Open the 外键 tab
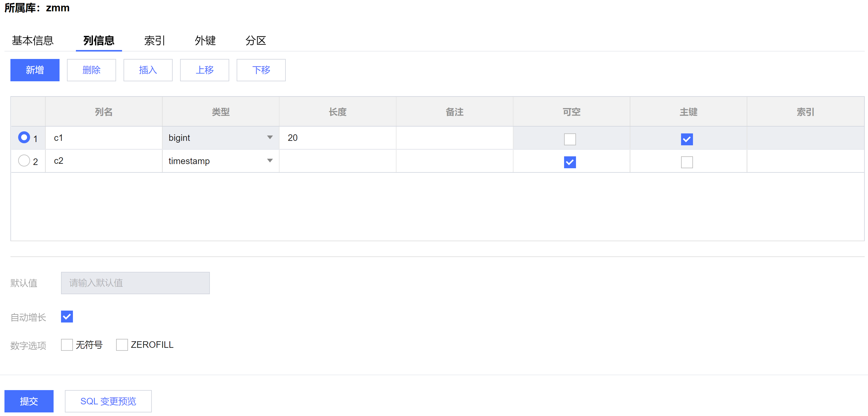This screenshot has height=416, width=868. point(205,40)
